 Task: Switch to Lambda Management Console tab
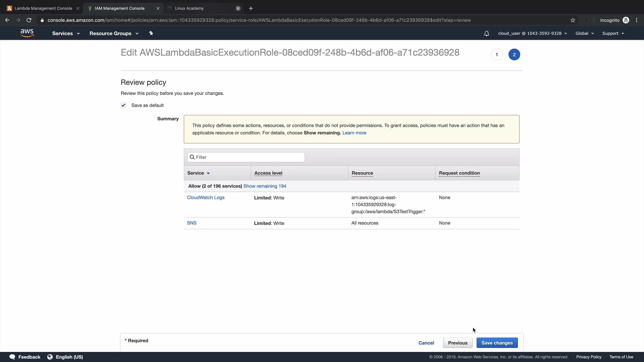click(43, 8)
